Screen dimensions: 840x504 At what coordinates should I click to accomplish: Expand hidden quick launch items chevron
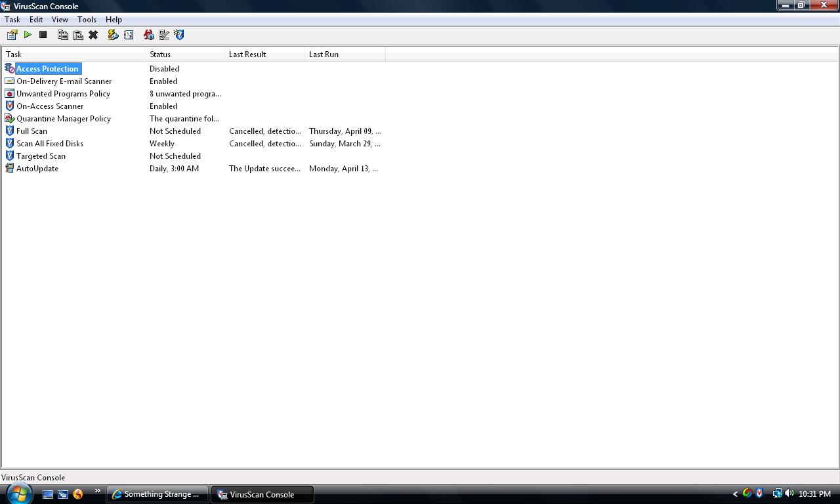coord(98,491)
